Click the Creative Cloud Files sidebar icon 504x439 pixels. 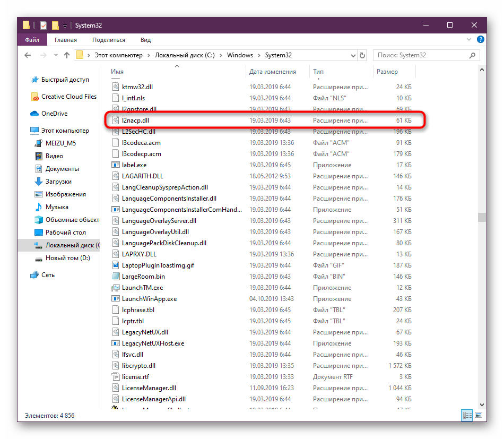[35, 97]
